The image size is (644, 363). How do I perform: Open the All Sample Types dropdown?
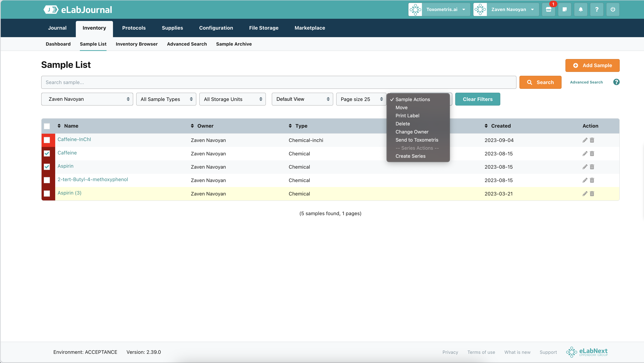(x=166, y=99)
